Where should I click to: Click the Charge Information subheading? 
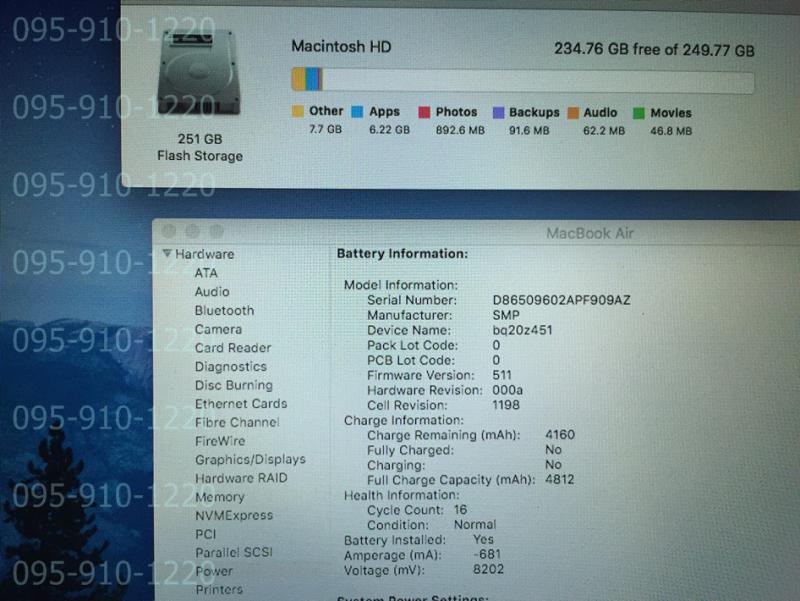pos(404,420)
